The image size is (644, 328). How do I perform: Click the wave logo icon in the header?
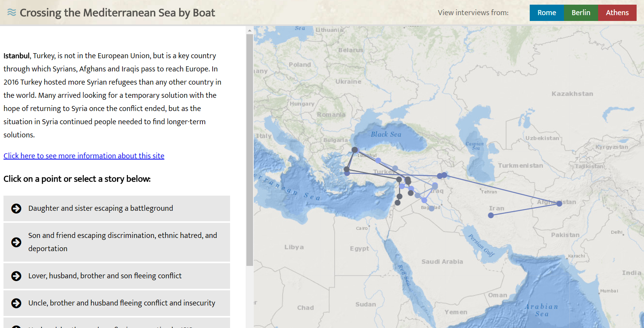click(x=11, y=12)
